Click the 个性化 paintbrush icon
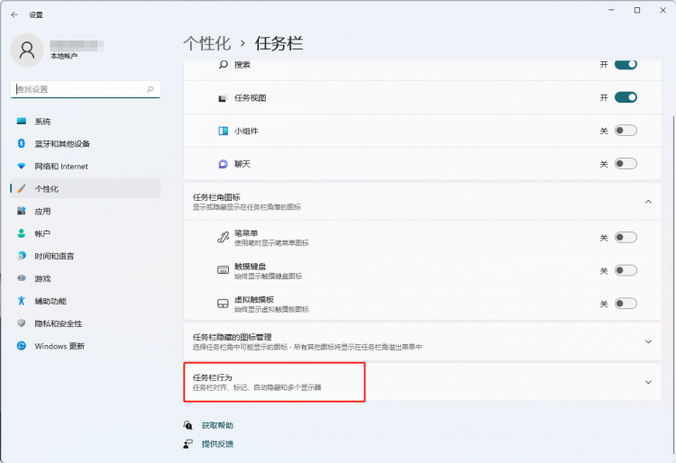This screenshot has height=463, width=676. [x=21, y=188]
